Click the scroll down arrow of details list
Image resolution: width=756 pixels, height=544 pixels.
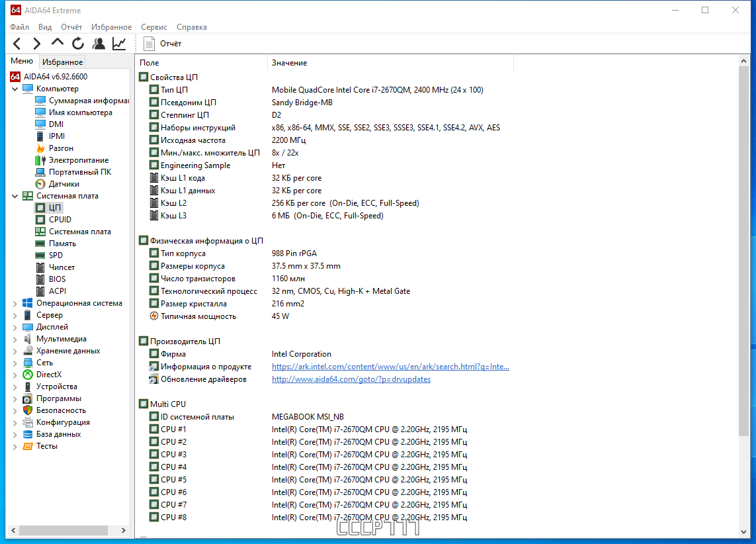(743, 531)
